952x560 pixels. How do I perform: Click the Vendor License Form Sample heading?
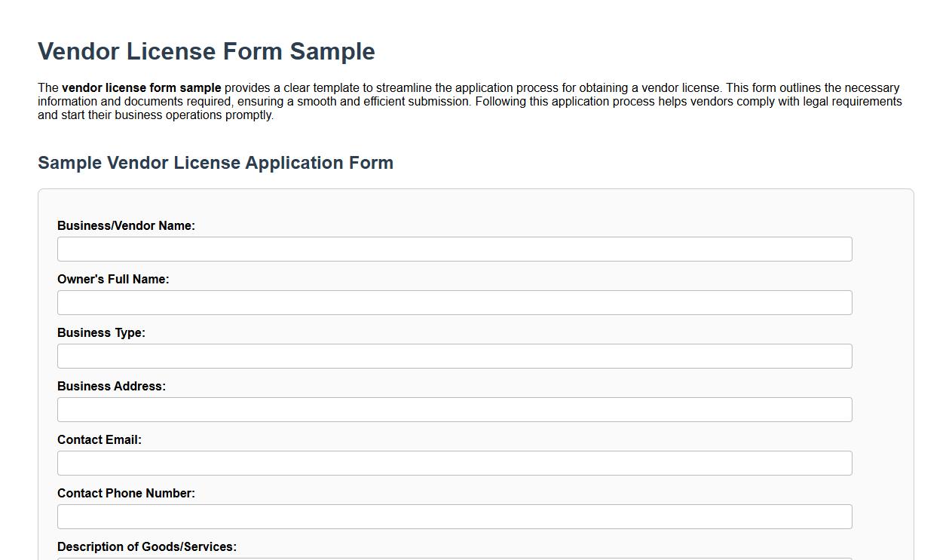point(206,51)
